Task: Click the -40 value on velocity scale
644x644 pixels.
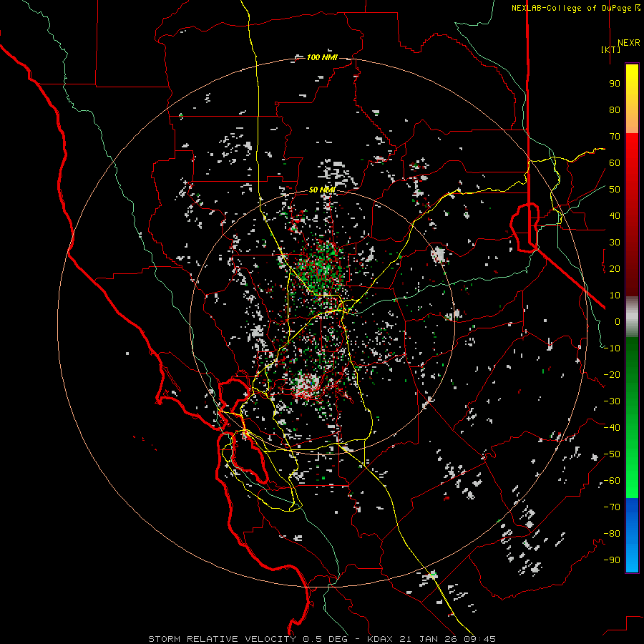Action: (x=612, y=428)
